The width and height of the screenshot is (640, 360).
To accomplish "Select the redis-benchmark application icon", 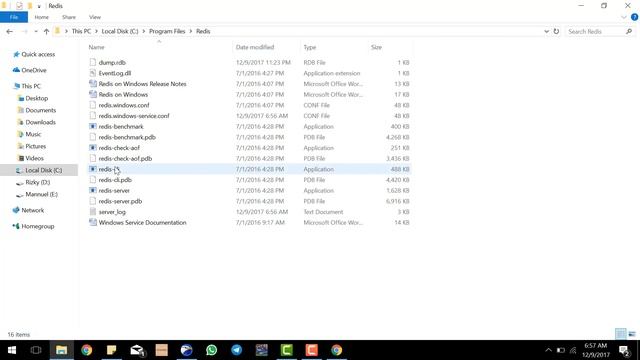I will tap(93, 127).
